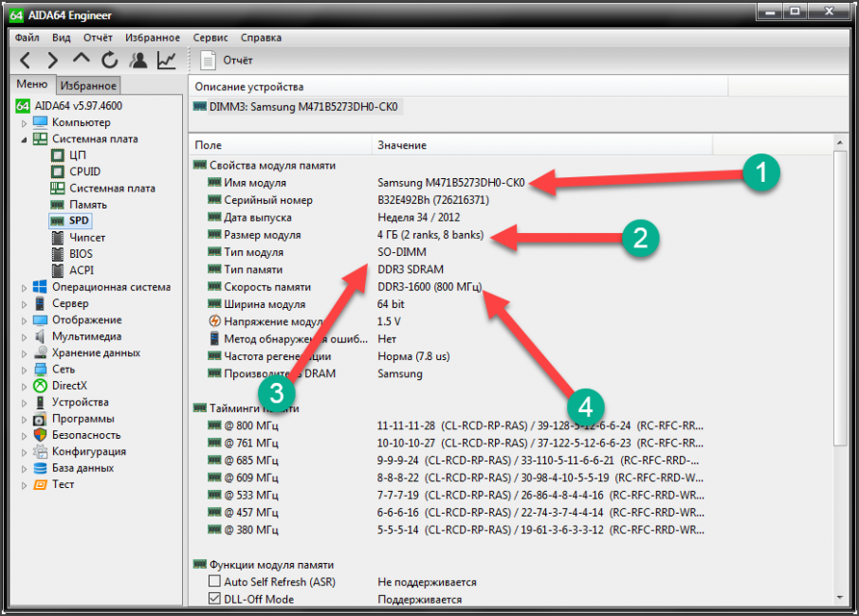Click the Сервер server tower icon
The width and height of the screenshot is (859, 616).
point(40,303)
